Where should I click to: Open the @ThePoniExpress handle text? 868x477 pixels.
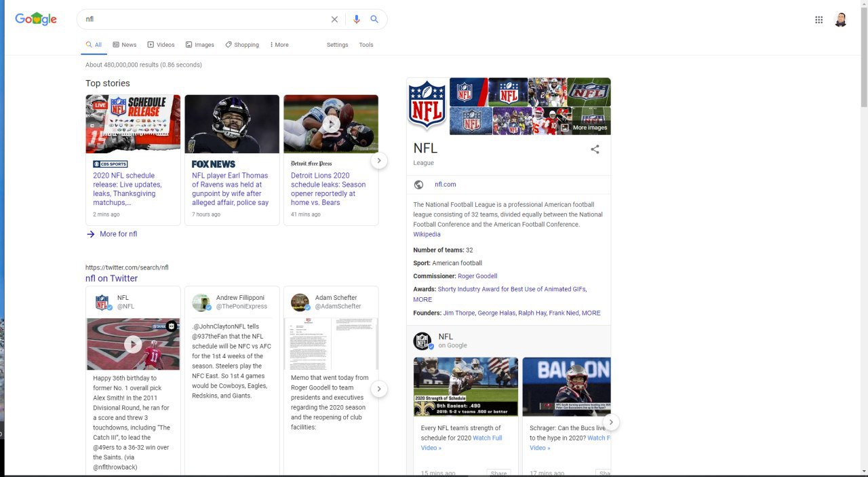241,307
